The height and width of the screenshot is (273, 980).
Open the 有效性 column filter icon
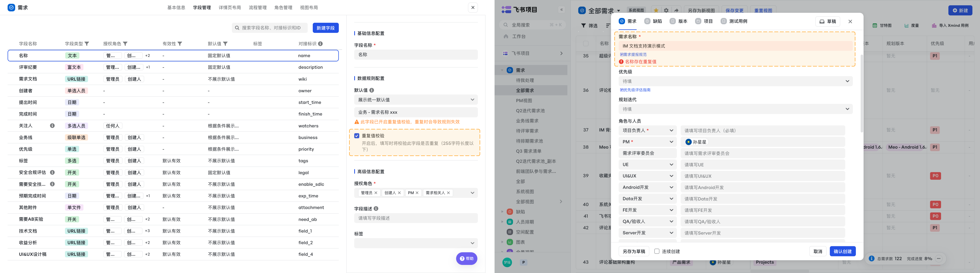(x=180, y=44)
